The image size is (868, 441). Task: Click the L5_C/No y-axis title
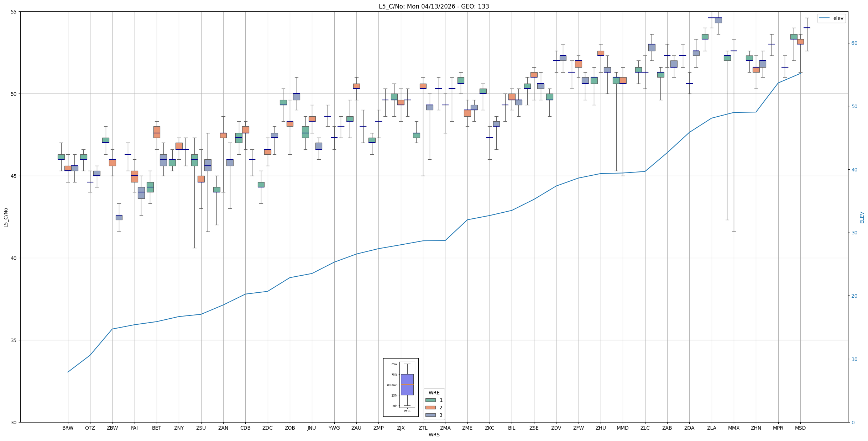click(6, 217)
